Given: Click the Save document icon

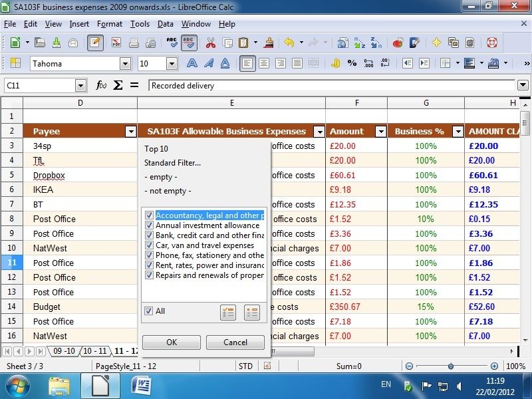Looking at the screenshot, I should coord(57,43).
